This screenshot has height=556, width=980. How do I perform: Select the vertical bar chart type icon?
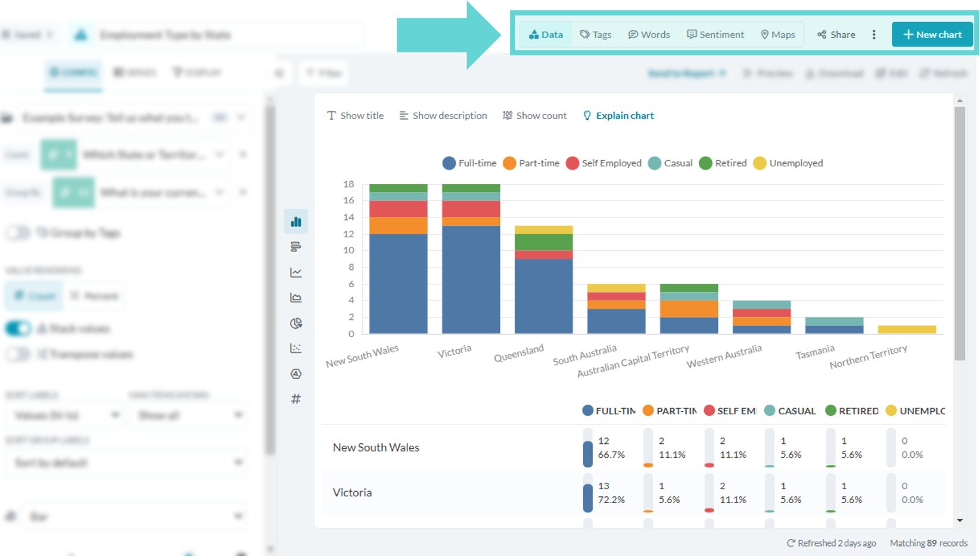296,222
